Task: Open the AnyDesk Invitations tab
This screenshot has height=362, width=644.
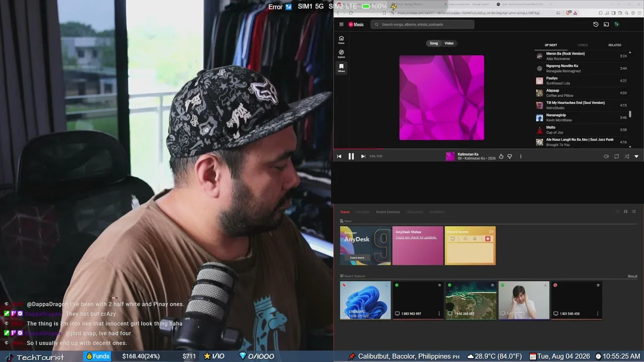Action: click(437, 212)
